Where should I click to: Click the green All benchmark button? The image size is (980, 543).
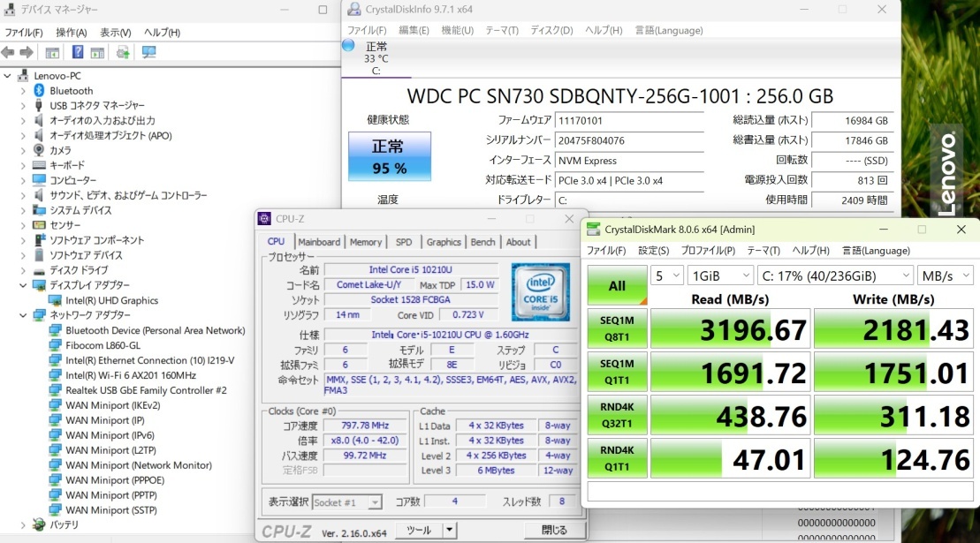[x=617, y=285]
